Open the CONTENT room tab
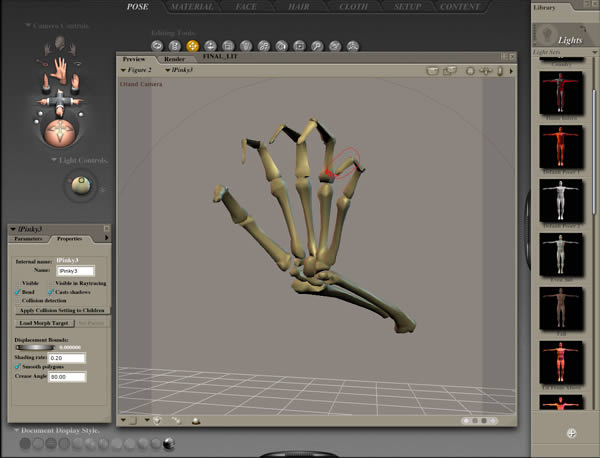600x458 pixels. pyautogui.click(x=459, y=7)
